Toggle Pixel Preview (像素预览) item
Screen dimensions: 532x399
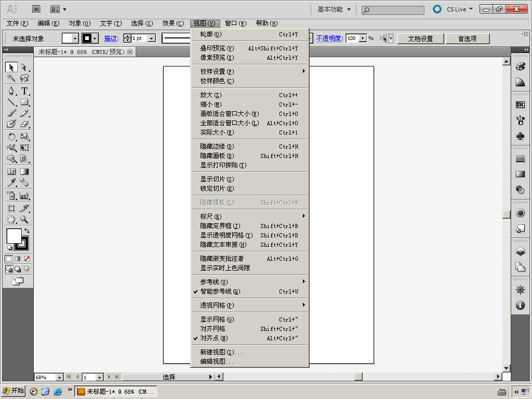(250, 58)
